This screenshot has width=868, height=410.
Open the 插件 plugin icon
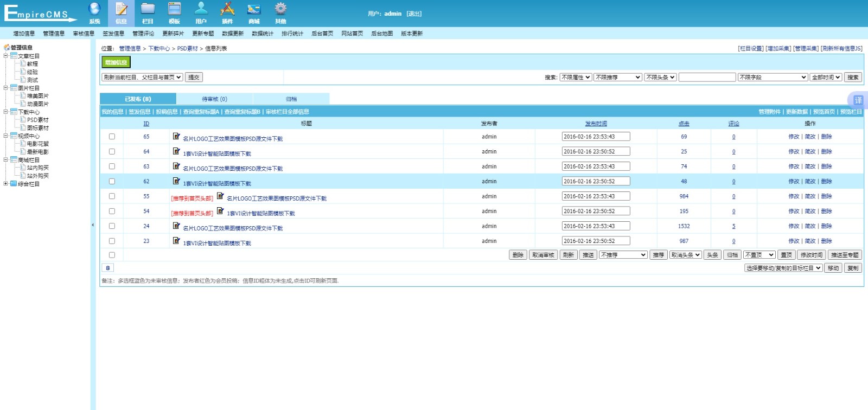pos(227,9)
